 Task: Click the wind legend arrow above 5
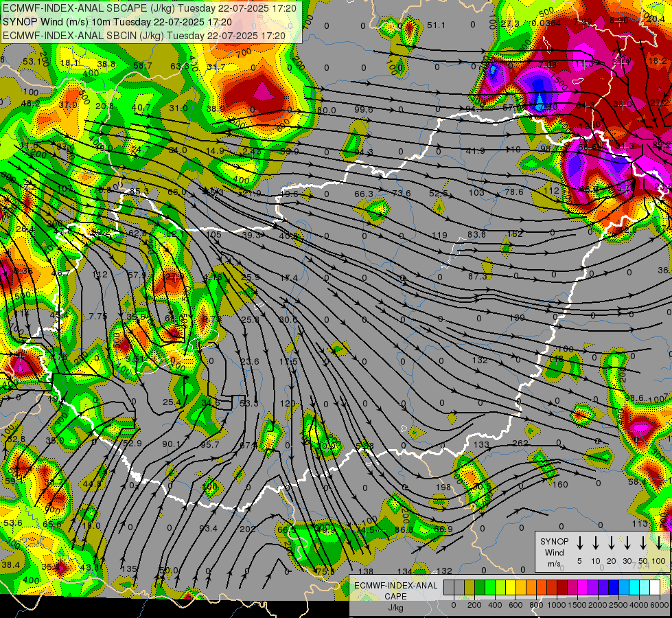pos(579,543)
